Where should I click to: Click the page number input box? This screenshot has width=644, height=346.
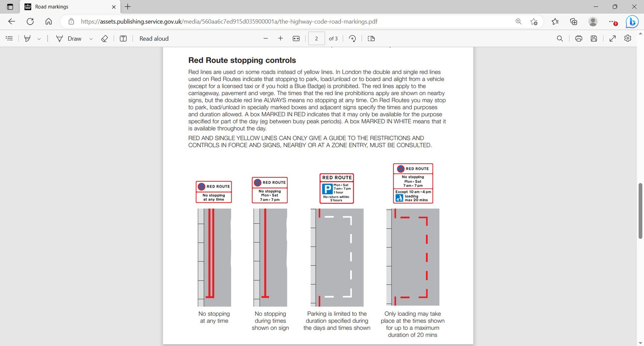click(316, 38)
